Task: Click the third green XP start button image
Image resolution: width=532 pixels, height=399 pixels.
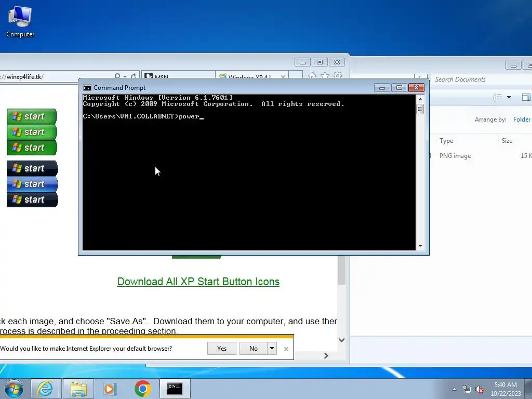Action: 32,148
